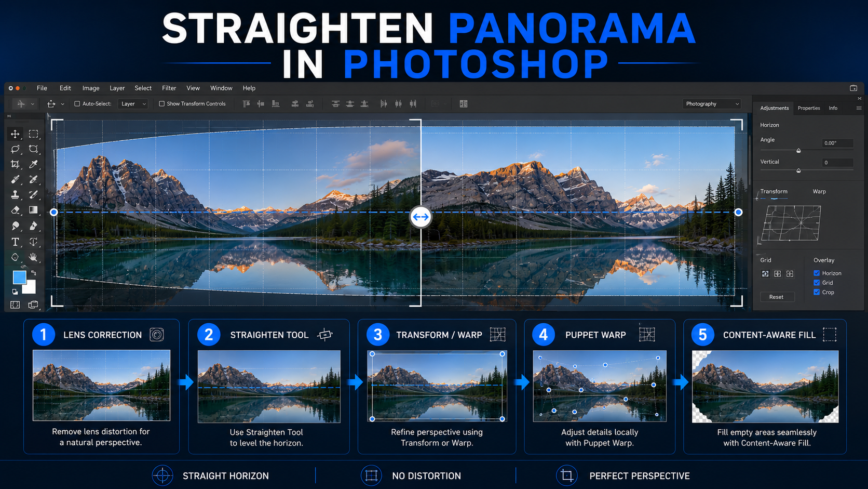This screenshot has height=489, width=868.
Task: Open the Image menu
Action: [x=91, y=88]
